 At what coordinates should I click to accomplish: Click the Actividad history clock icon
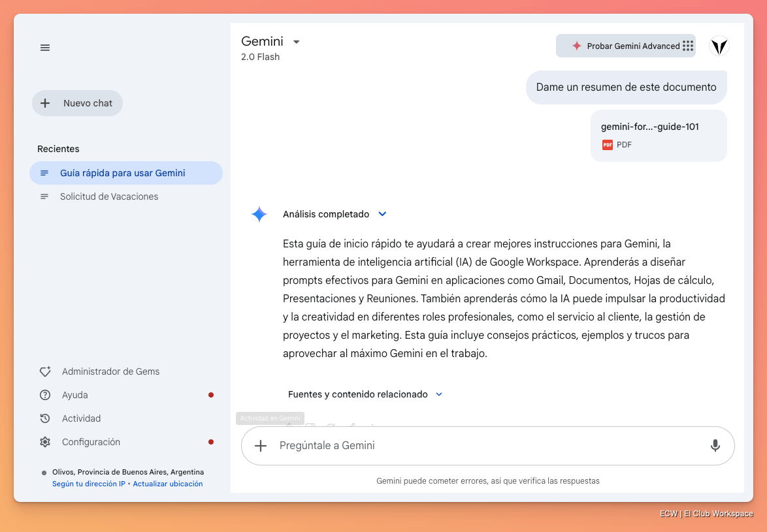click(x=45, y=418)
